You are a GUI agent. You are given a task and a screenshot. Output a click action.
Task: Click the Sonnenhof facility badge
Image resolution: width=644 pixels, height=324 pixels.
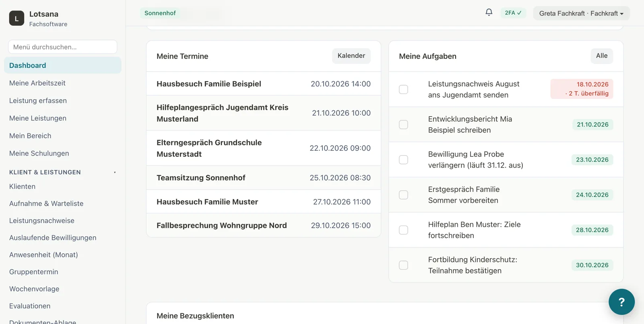160,13
